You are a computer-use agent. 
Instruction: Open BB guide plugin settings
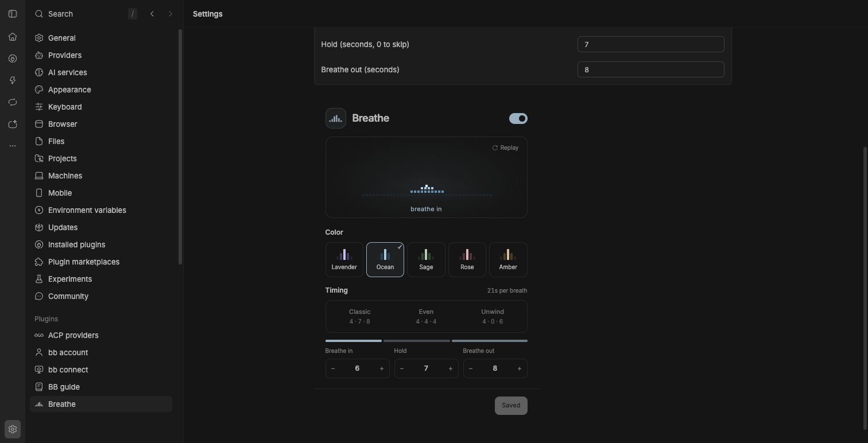click(101, 387)
